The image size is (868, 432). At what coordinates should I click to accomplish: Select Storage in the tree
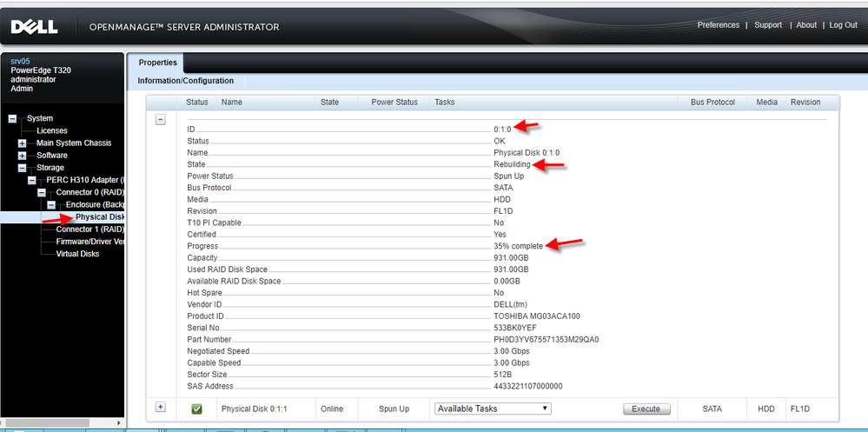(x=50, y=168)
